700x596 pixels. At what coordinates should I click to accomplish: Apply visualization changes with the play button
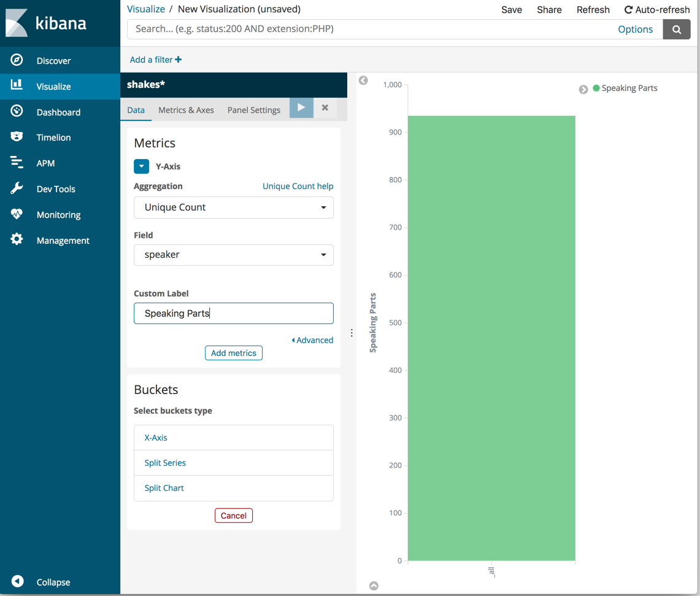(x=301, y=107)
